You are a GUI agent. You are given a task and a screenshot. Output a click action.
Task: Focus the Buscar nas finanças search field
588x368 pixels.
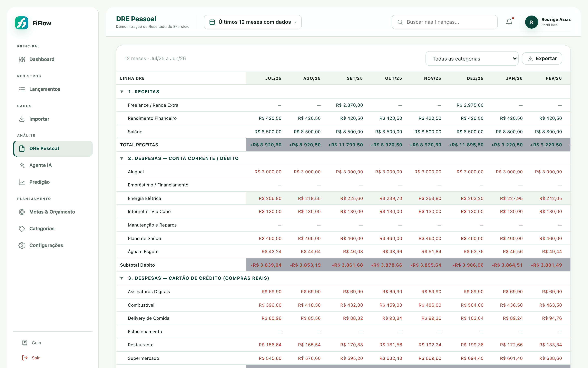click(444, 22)
